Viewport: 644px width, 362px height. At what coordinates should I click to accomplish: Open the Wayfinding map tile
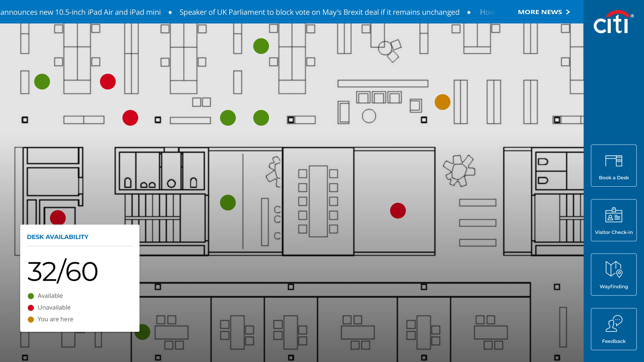point(614,275)
